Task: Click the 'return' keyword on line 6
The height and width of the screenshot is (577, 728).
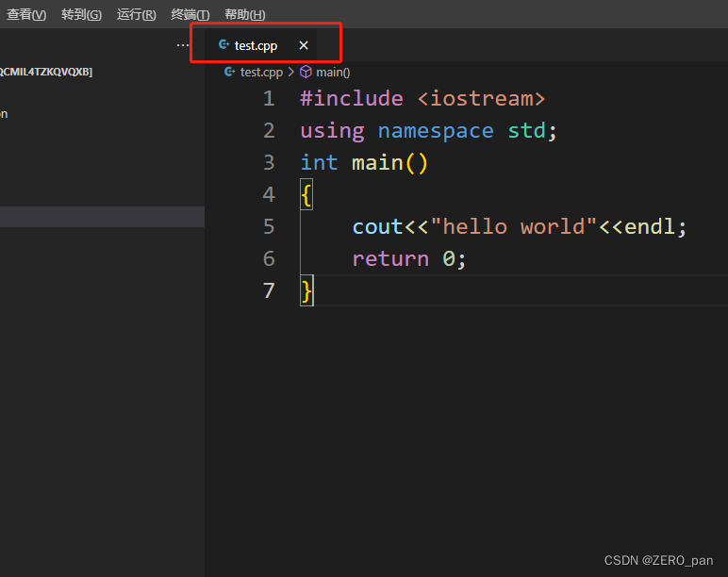Action: coord(390,258)
